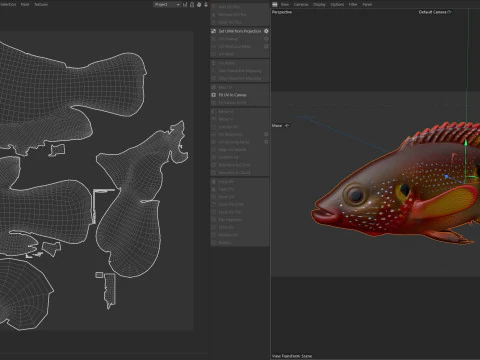Open the Default Camera selector

pos(432,12)
